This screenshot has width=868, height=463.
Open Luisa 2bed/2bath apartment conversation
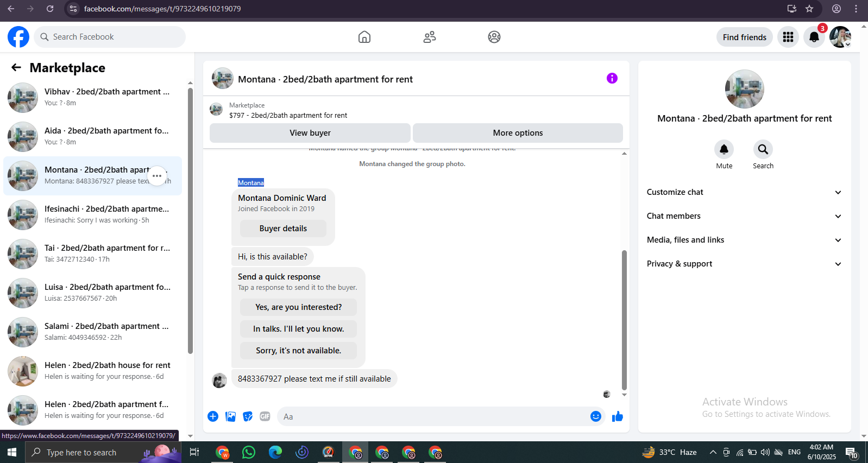(92, 293)
